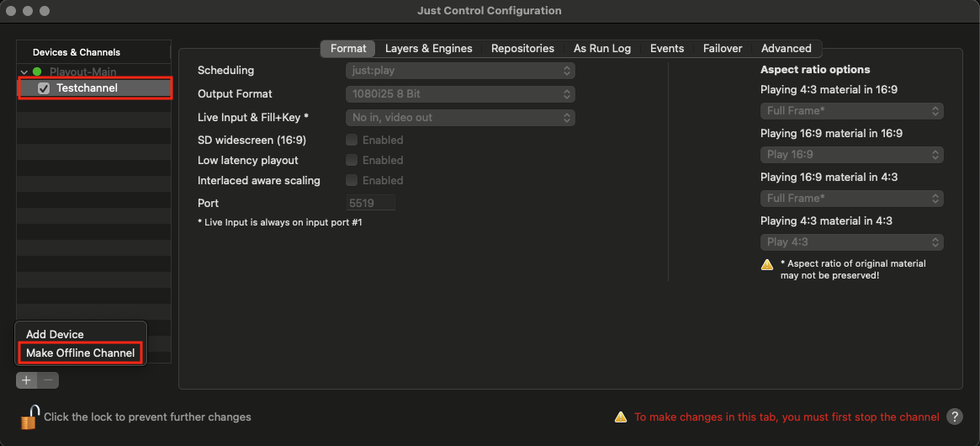The image size is (980, 446).
Task: Enable SD widescreen (16:9) checkbox
Action: click(352, 140)
